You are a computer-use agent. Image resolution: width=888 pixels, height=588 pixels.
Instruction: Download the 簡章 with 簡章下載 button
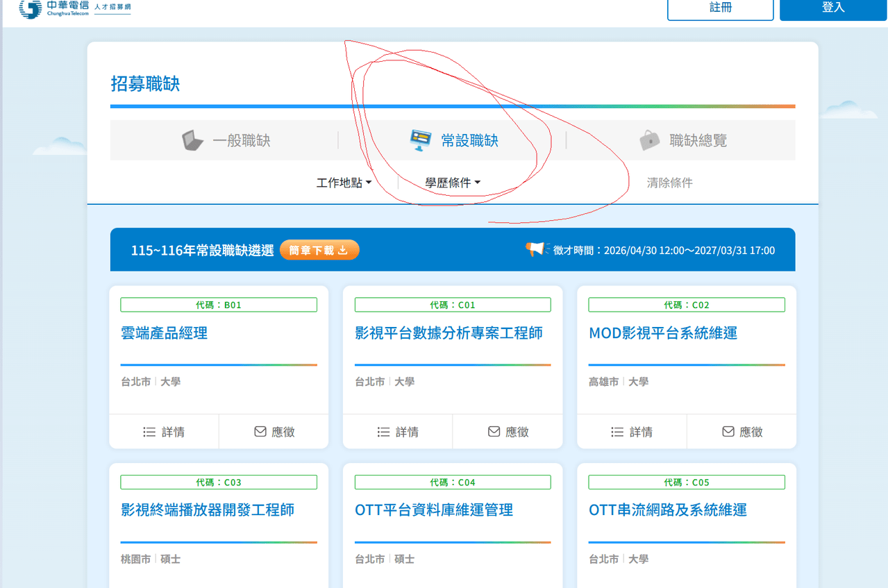click(319, 250)
